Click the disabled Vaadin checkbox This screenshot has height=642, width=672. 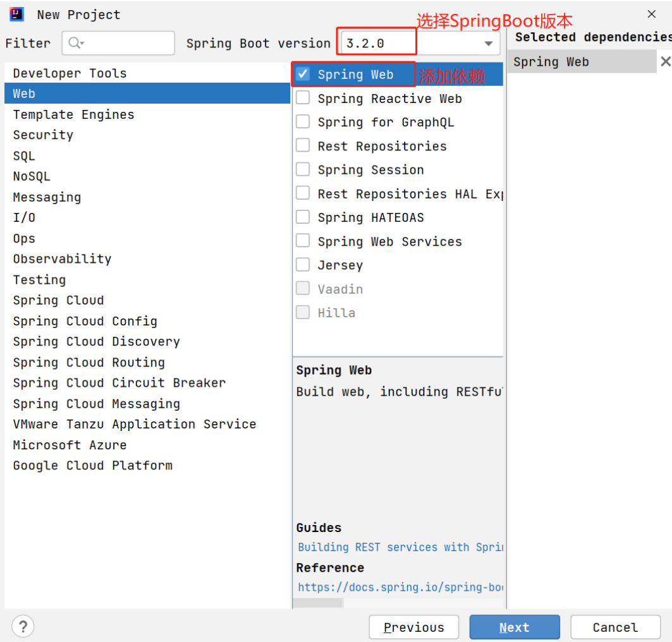click(x=303, y=289)
